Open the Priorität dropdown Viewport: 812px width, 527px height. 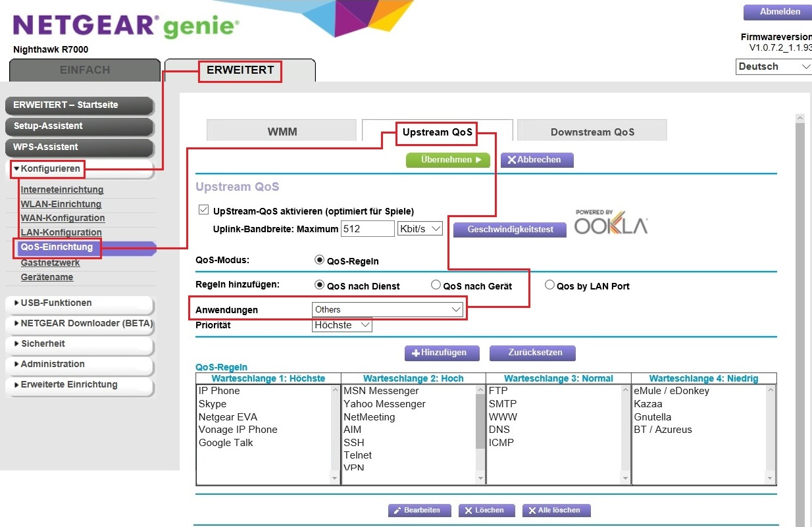[x=342, y=325]
